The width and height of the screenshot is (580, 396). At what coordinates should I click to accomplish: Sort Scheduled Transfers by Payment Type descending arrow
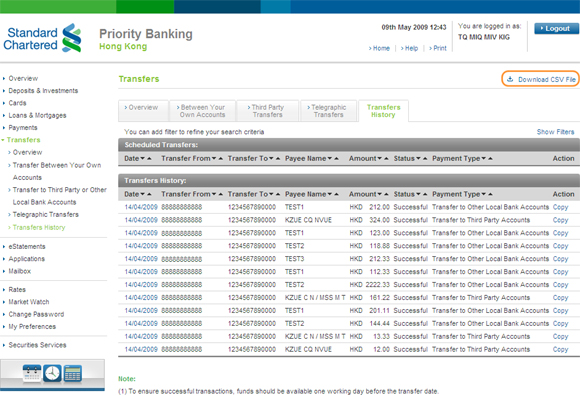click(483, 159)
